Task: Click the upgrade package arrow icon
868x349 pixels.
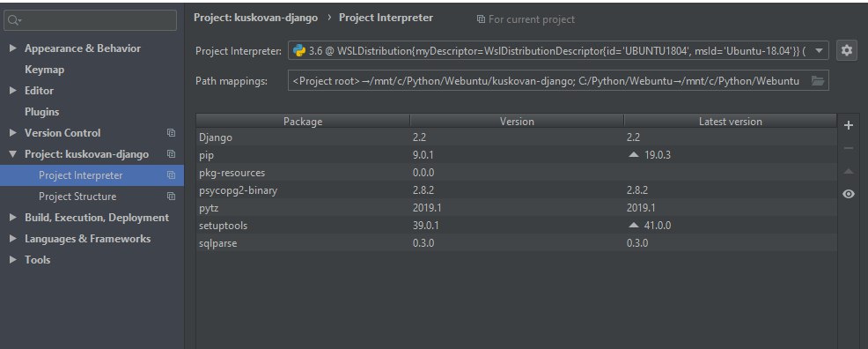Action: click(848, 171)
